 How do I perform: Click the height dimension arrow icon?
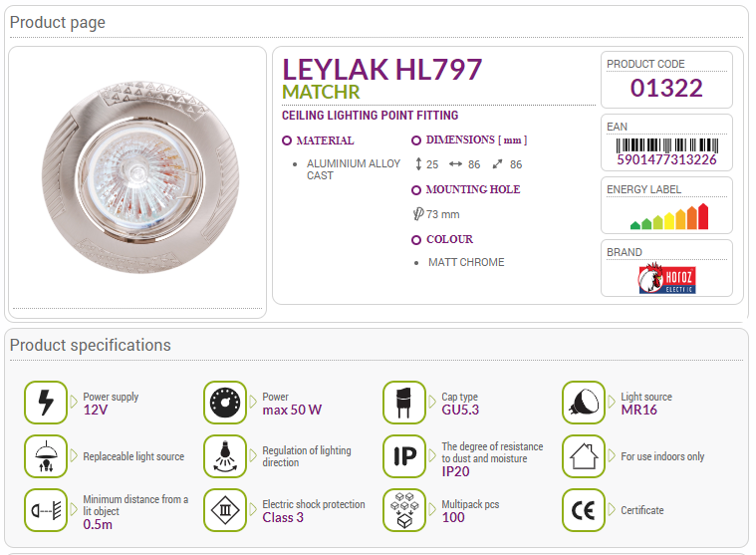coord(418,164)
